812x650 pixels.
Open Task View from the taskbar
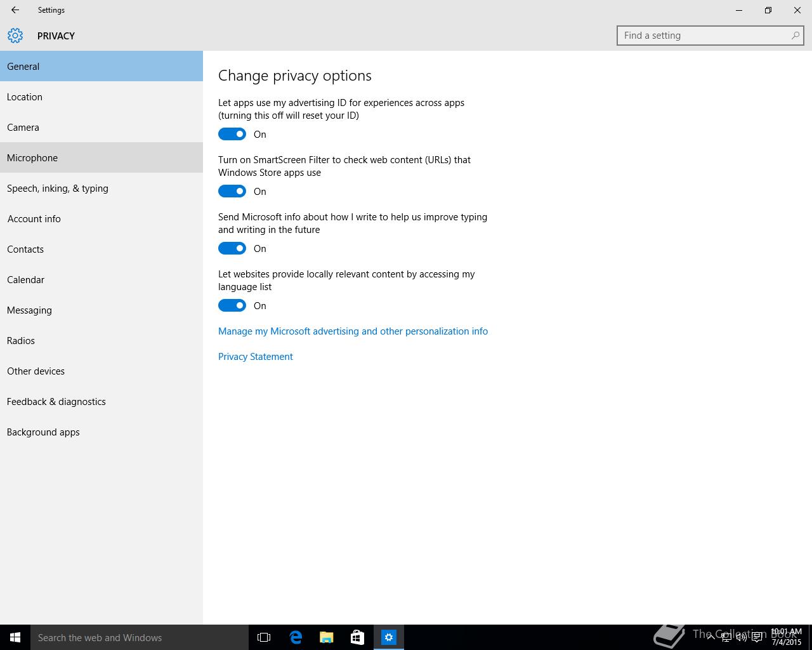coord(264,637)
